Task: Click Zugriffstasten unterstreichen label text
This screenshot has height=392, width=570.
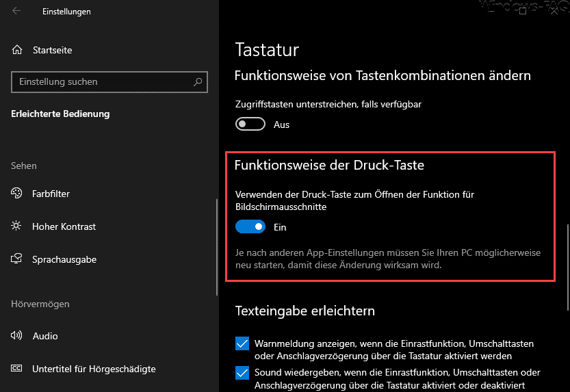Action: tap(328, 104)
